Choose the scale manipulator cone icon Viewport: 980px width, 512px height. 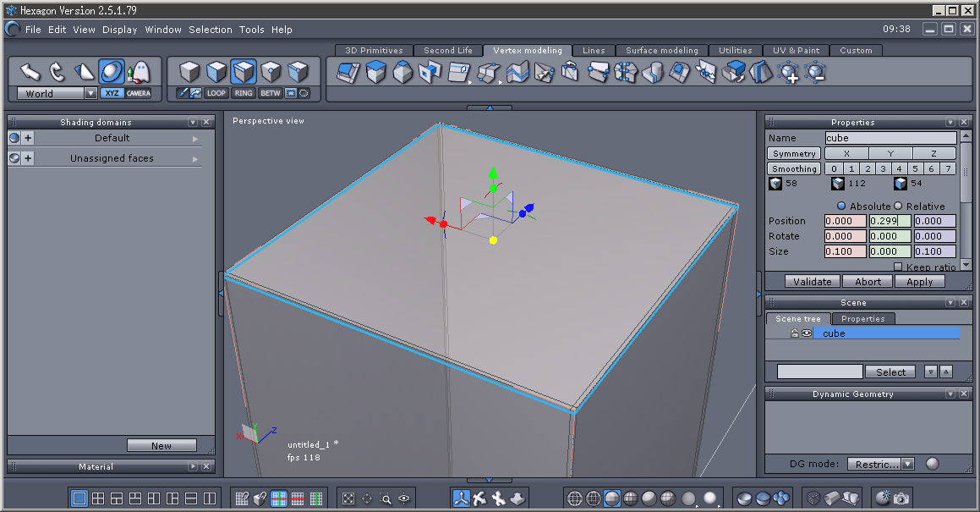(85, 72)
